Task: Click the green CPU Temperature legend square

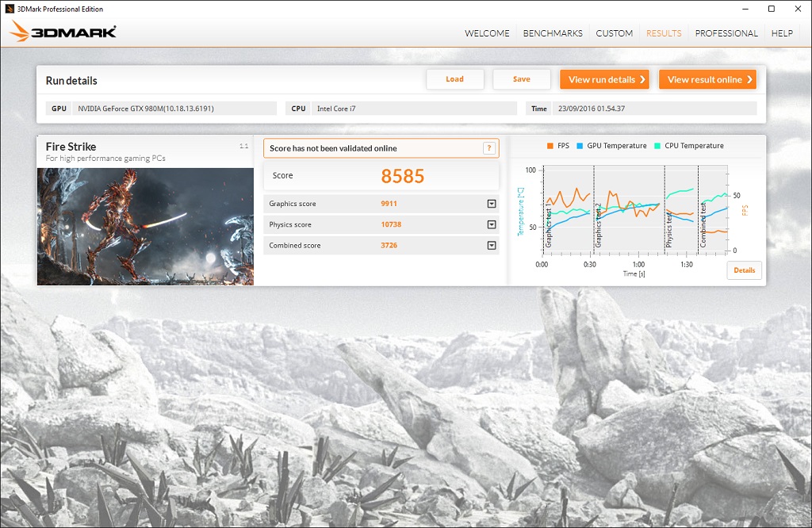Action: click(x=657, y=146)
